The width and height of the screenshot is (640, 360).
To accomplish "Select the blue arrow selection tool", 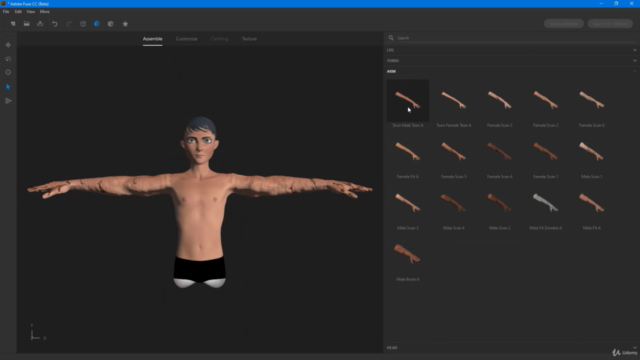I will 8,87.
